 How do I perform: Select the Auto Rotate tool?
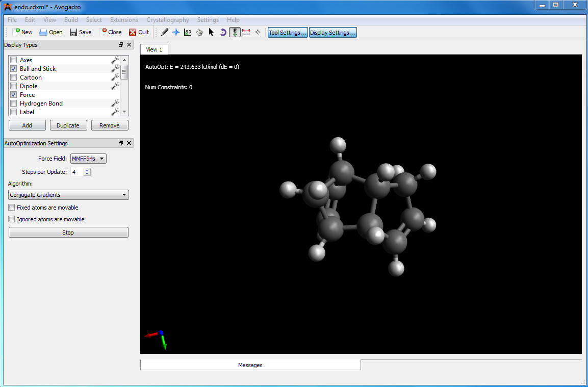pyautogui.click(x=223, y=32)
